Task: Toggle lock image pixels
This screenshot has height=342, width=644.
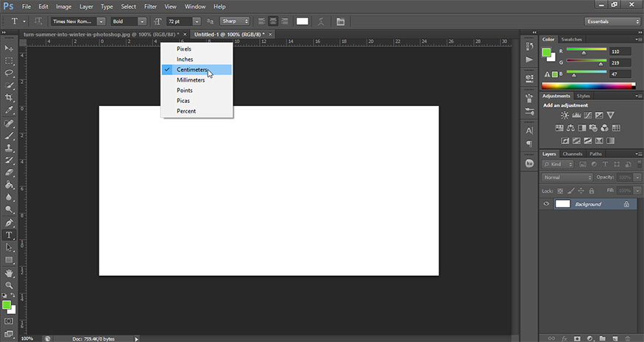Action: [x=571, y=191]
